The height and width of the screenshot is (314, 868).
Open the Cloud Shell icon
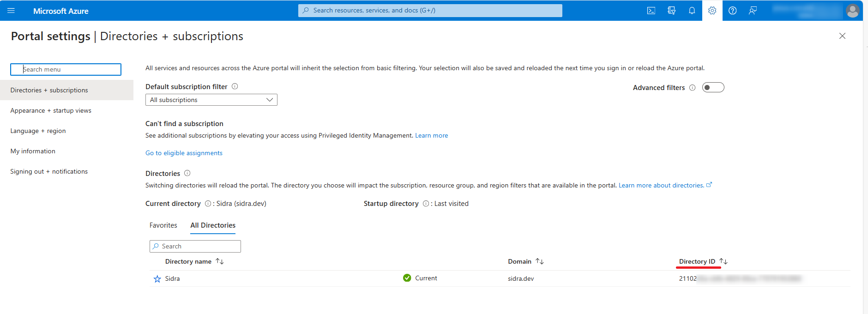point(651,11)
